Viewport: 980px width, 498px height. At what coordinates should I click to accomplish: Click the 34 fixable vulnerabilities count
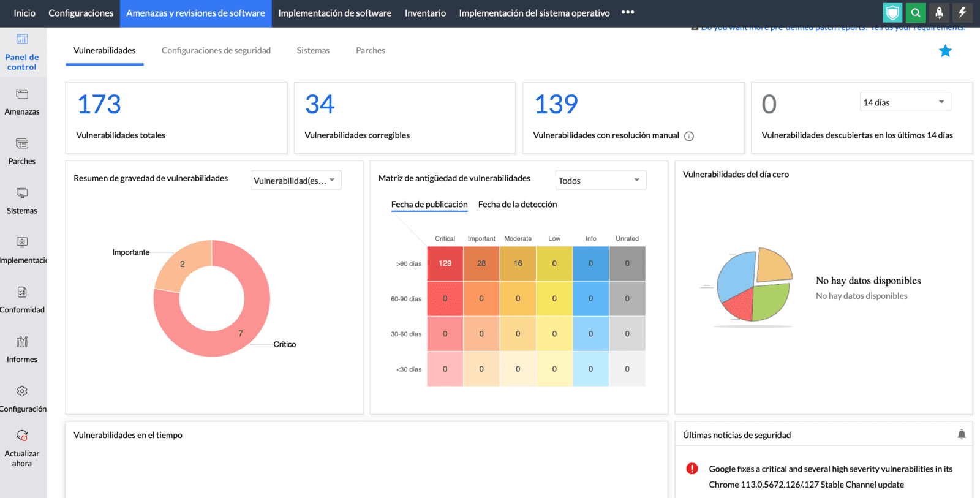point(320,104)
